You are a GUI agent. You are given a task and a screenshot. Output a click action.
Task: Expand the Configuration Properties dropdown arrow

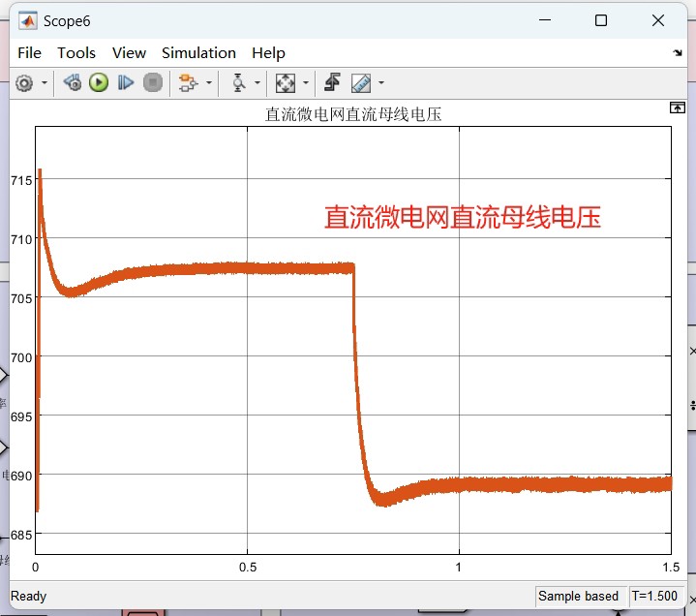tap(45, 83)
